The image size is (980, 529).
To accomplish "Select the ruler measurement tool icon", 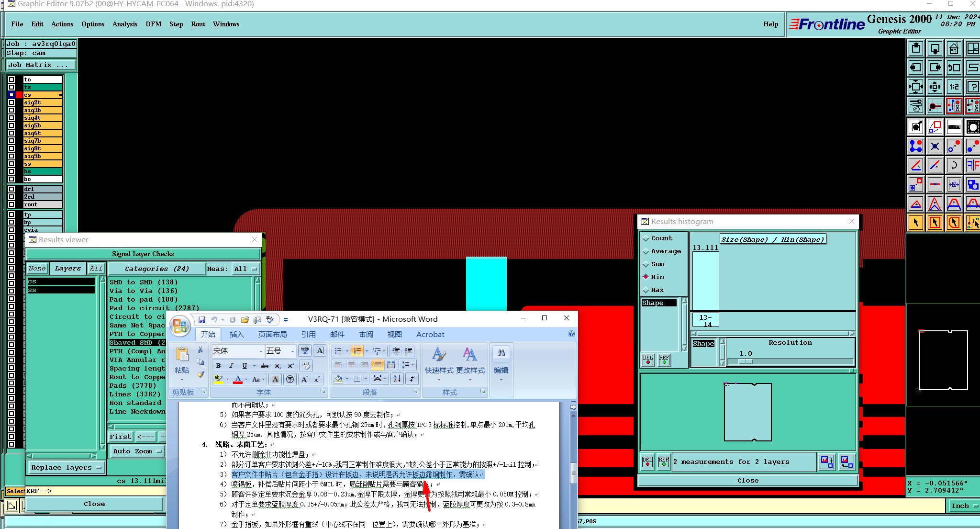I will [x=954, y=127].
